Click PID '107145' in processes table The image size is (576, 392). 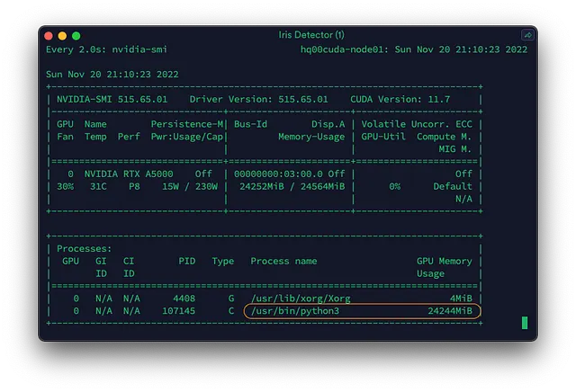[178, 311]
